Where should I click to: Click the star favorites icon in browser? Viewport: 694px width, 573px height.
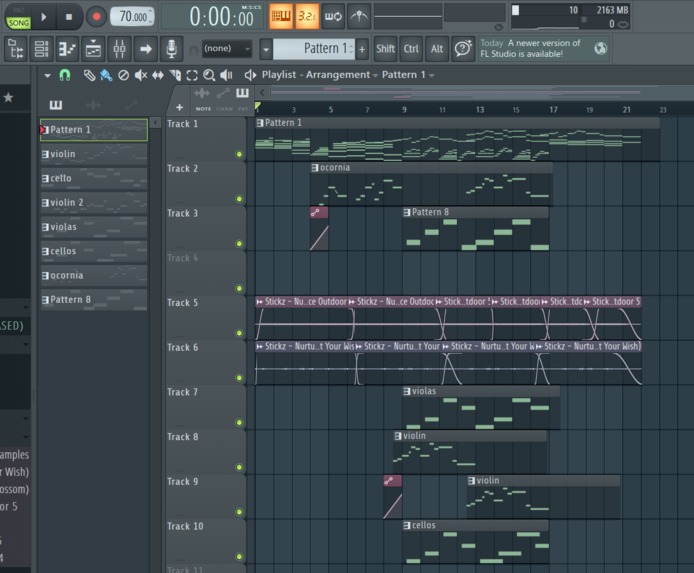click(x=8, y=97)
